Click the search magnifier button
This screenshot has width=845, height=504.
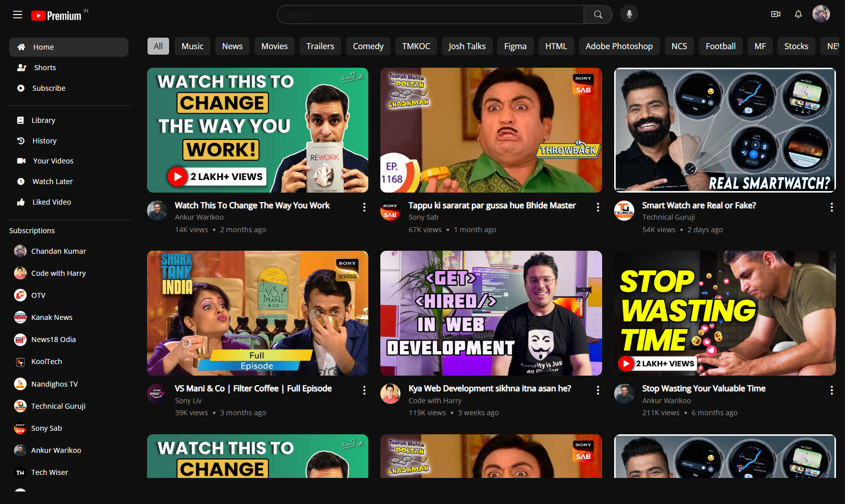(598, 15)
